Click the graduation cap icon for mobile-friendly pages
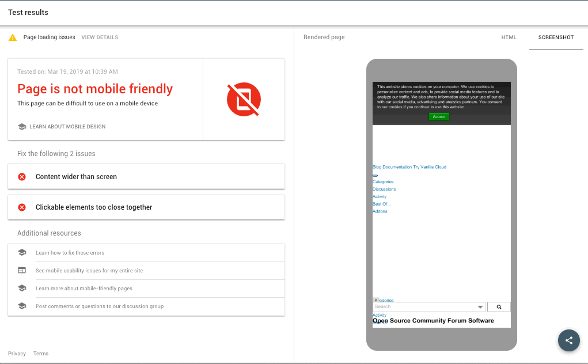588x364 pixels. click(22, 288)
